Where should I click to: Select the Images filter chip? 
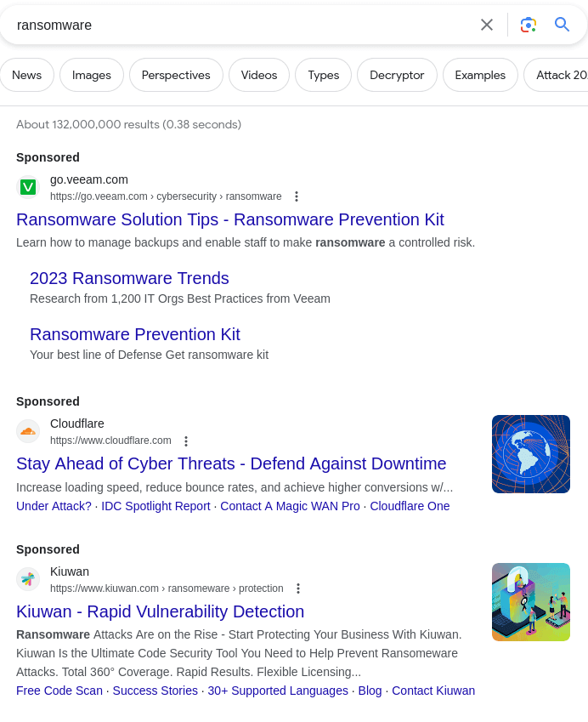[x=92, y=75]
